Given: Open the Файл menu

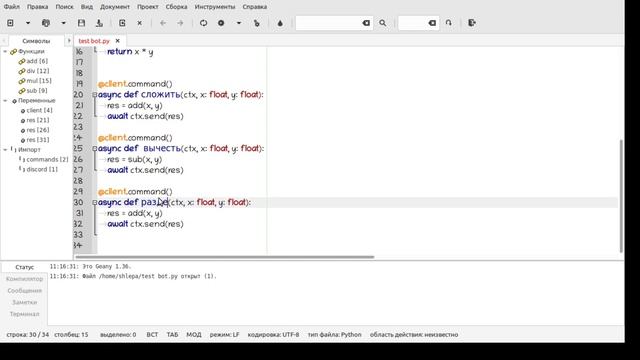Looking at the screenshot, I should (12, 7).
